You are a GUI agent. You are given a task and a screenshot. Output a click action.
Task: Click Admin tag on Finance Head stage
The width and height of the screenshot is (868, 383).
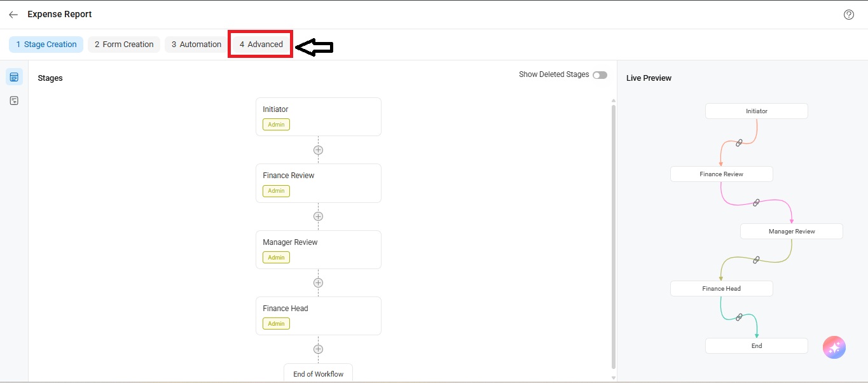click(276, 324)
